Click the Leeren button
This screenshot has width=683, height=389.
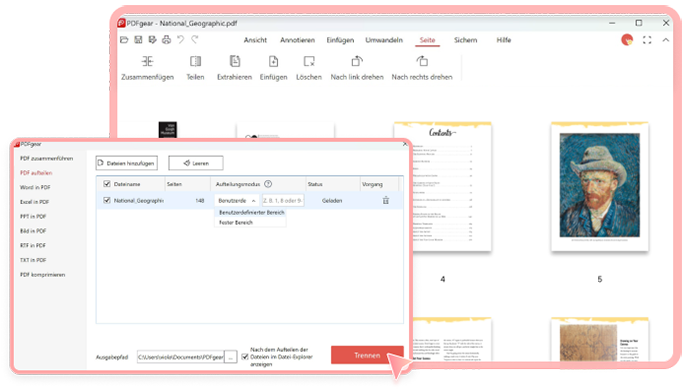click(196, 163)
